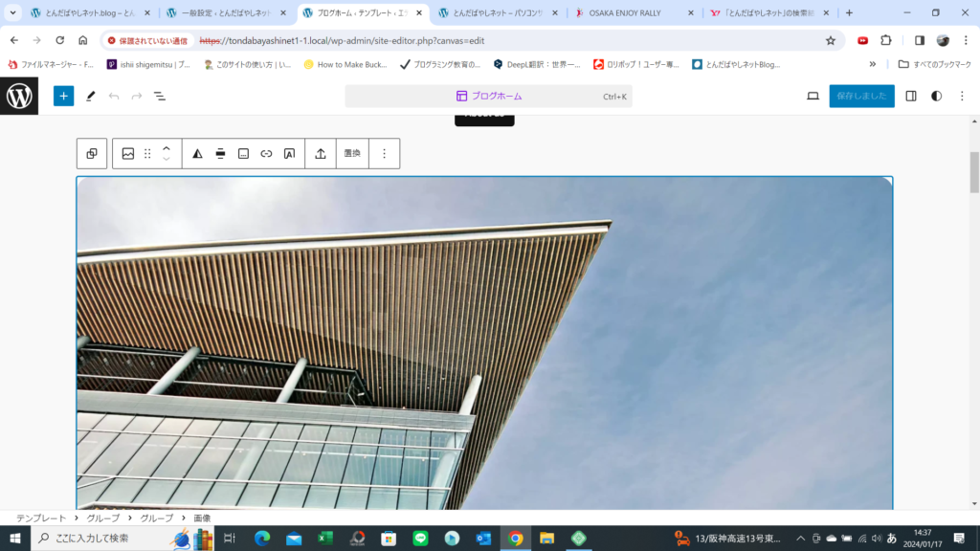Click the blue 保存しました save button
980x551 pixels.
tap(861, 96)
